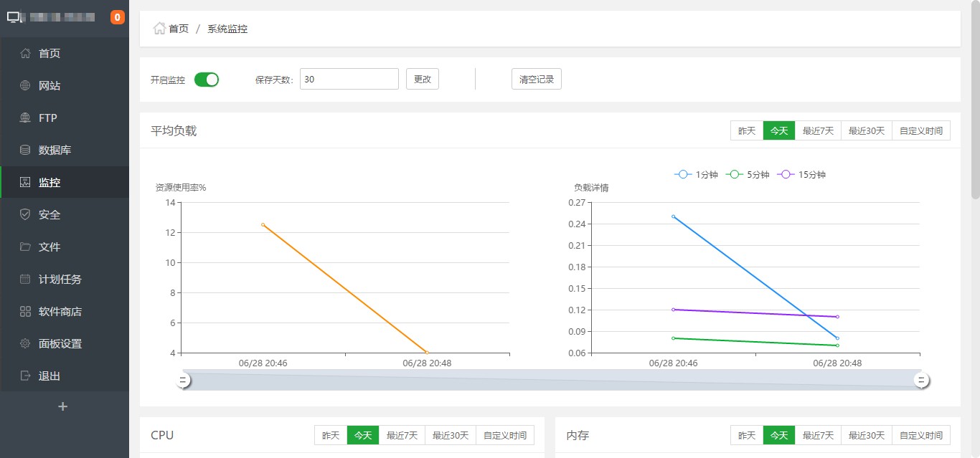Toggle the 开启监控 switch off
The image size is (980, 458).
pos(207,80)
